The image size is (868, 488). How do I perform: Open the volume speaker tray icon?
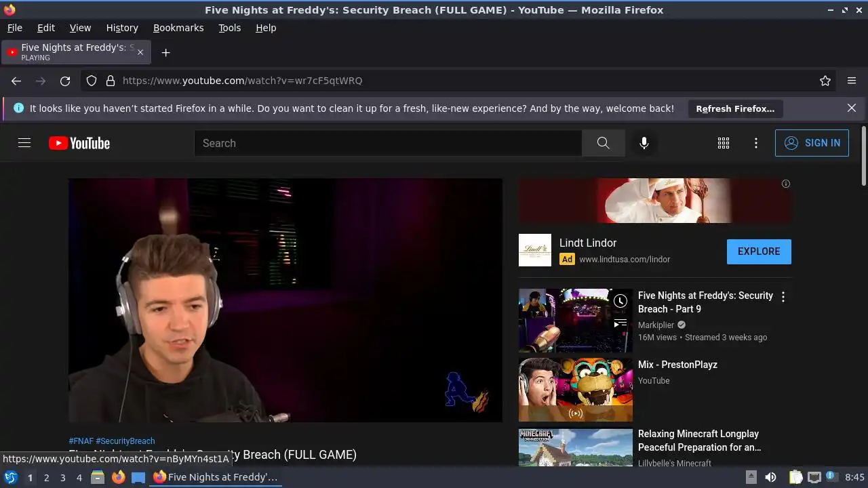point(770,477)
